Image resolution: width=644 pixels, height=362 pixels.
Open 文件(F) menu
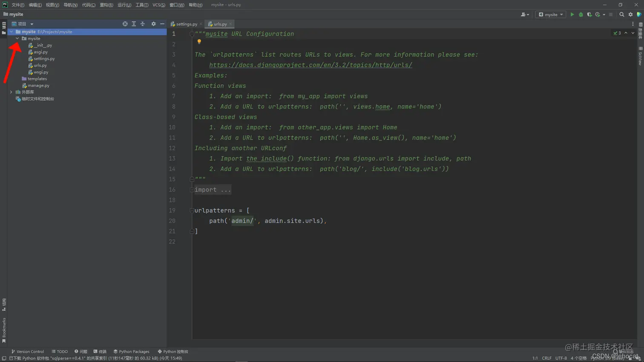[x=18, y=5]
